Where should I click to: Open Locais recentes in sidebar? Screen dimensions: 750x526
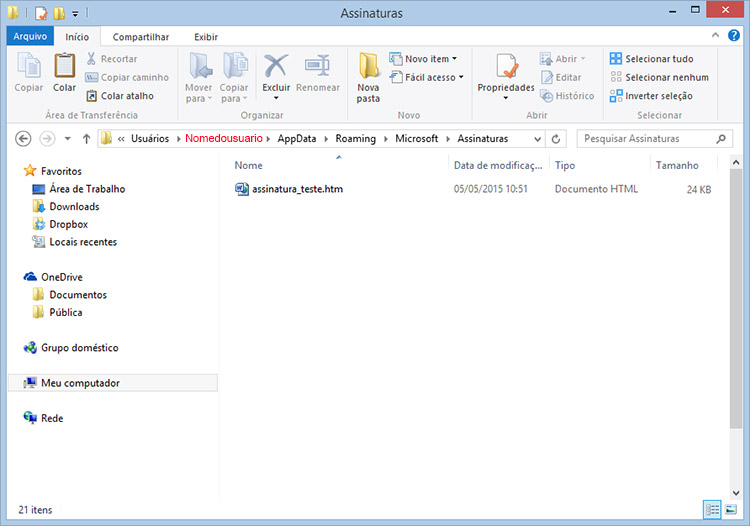click(x=74, y=242)
